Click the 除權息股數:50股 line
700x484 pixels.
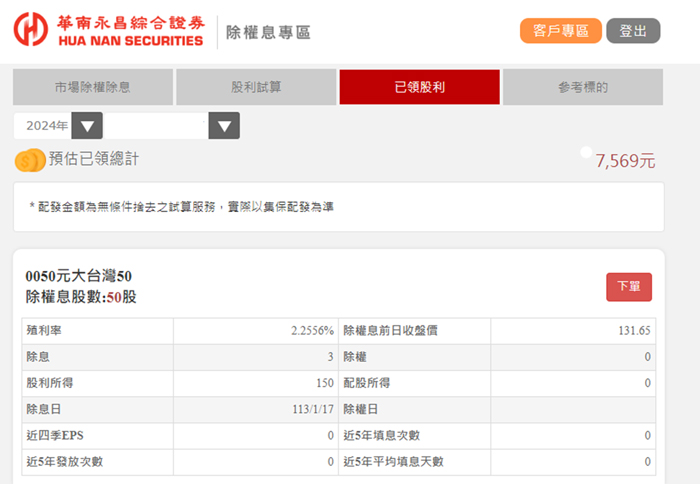(x=81, y=297)
